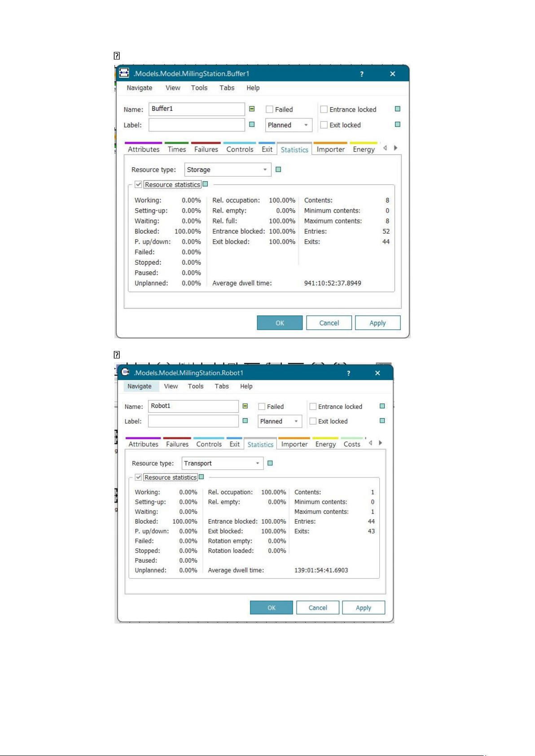Uncheck Resource statistics in the Buffer1 dialog
Image resolution: width=535 pixels, height=756 pixels.
coord(139,184)
